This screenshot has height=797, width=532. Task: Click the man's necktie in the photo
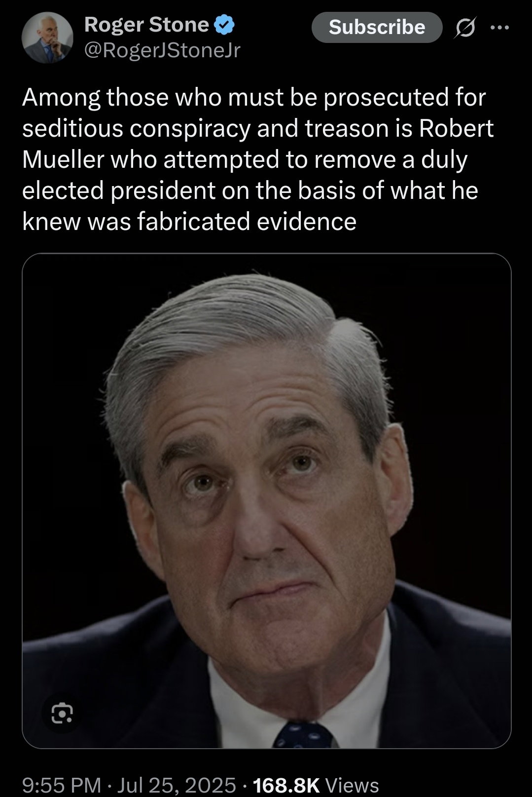[x=302, y=735]
